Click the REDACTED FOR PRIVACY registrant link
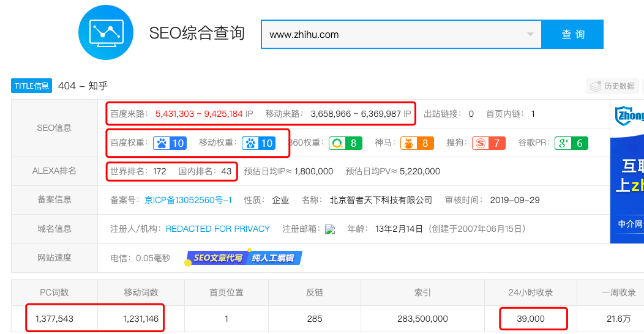 [x=218, y=229]
